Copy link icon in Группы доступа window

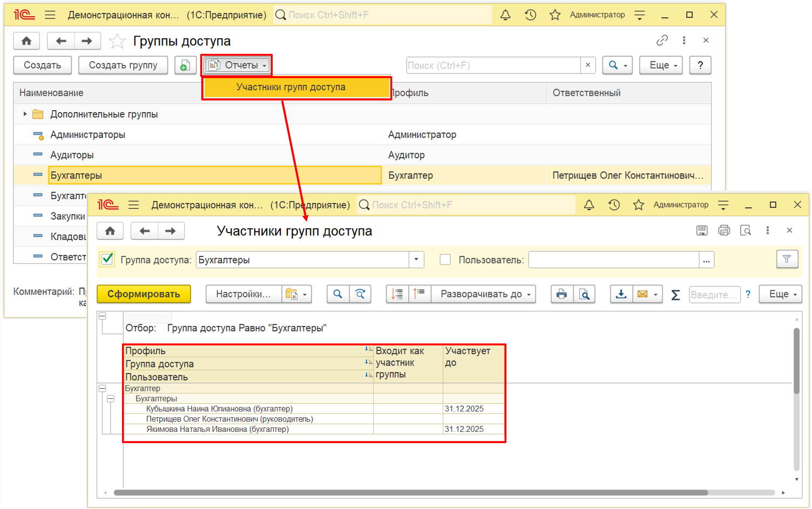(x=662, y=40)
